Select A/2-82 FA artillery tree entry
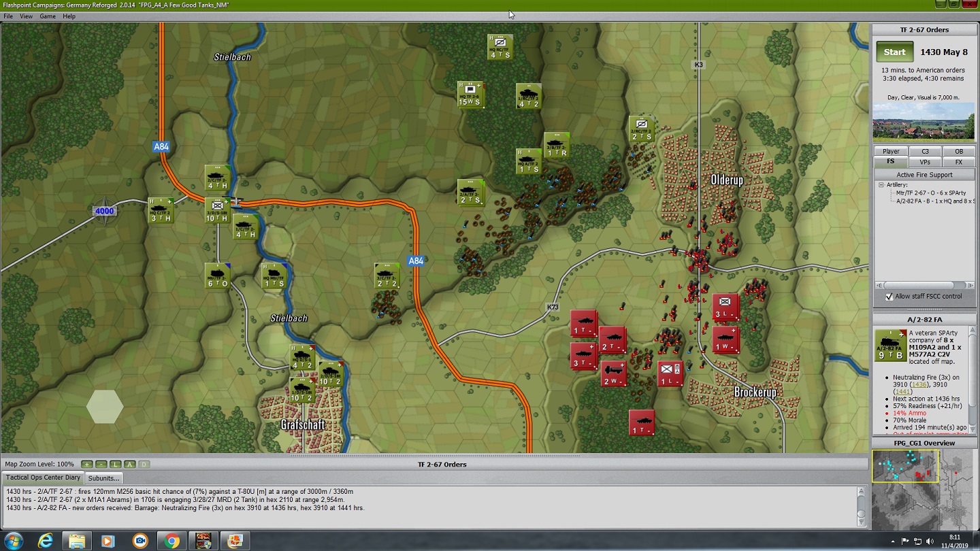 point(934,201)
